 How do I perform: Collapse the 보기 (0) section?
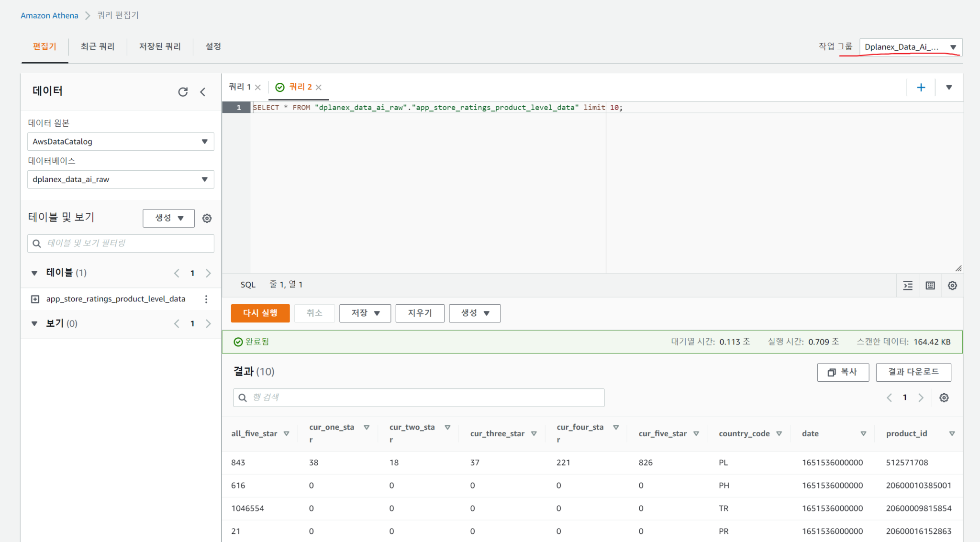coord(34,324)
